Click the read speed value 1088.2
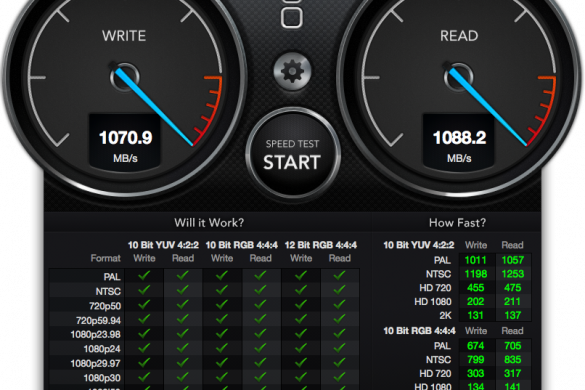The height and width of the screenshot is (390, 585). 460,138
